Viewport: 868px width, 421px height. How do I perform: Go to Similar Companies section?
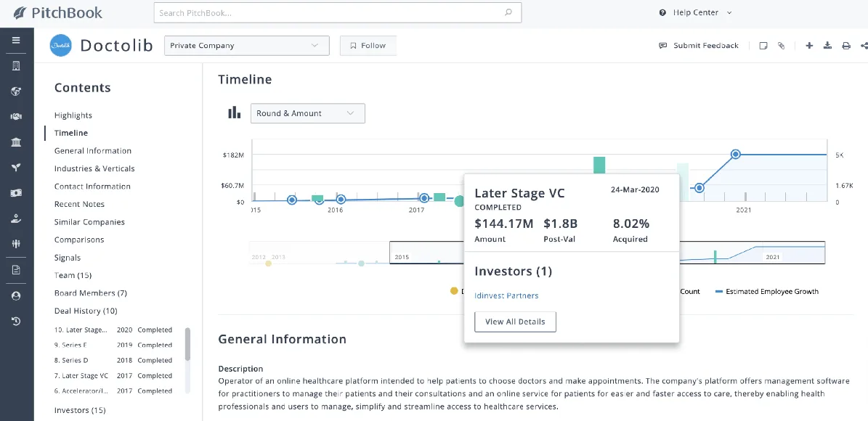pyautogui.click(x=89, y=222)
